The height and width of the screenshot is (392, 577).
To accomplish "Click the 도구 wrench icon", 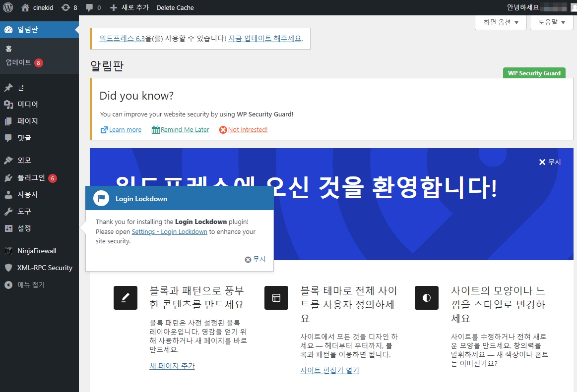I will tap(8, 212).
